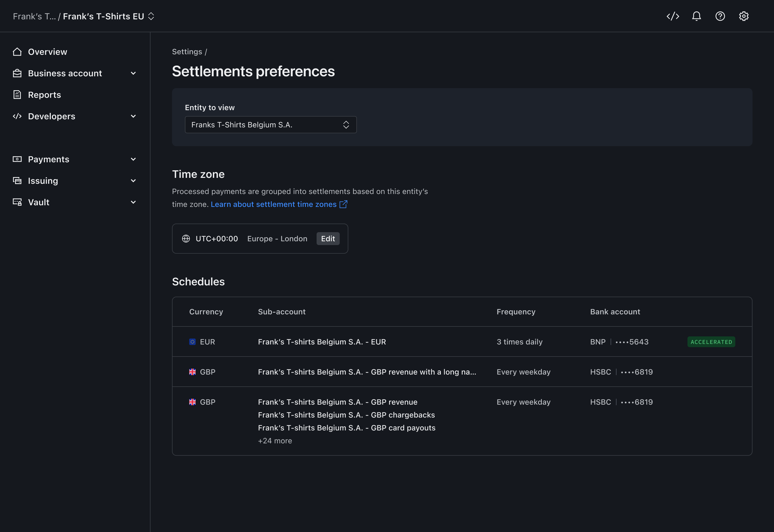Show the +24 more sub-accounts
Viewport: 774px width, 532px height.
click(275, 440)
